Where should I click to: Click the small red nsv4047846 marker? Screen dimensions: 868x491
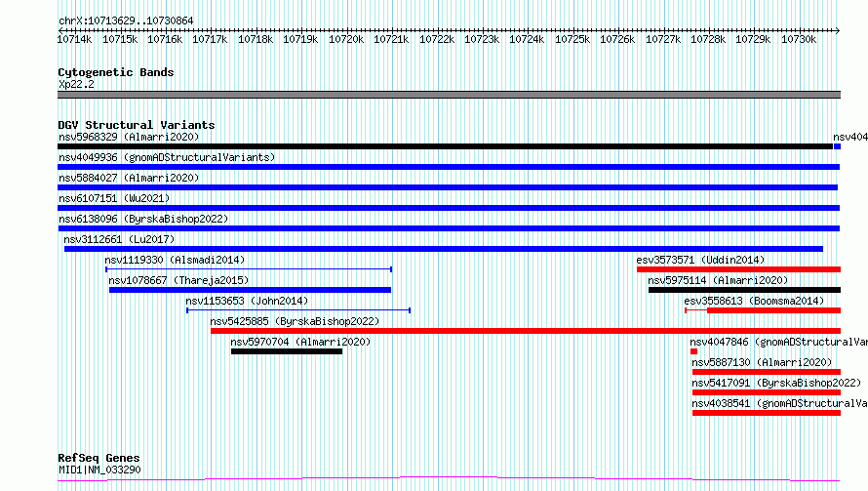point(693,351)
